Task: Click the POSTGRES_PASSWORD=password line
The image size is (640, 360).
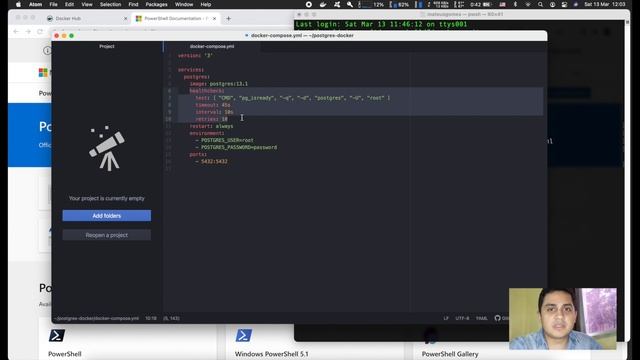Action: 236,147
